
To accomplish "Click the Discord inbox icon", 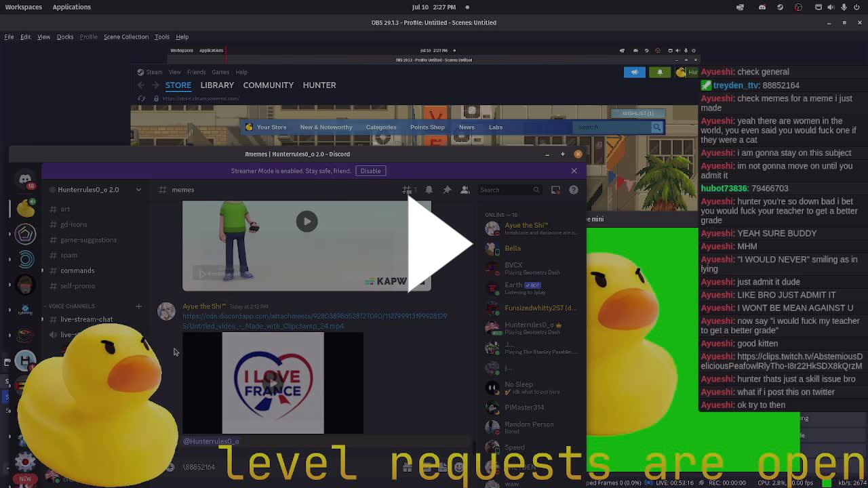I will pos(555,190).
